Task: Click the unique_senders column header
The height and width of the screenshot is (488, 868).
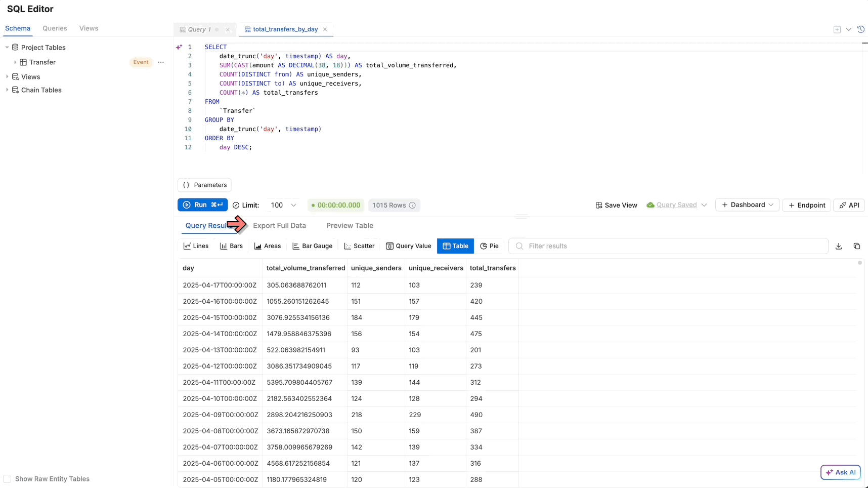Action: point(376,268)
